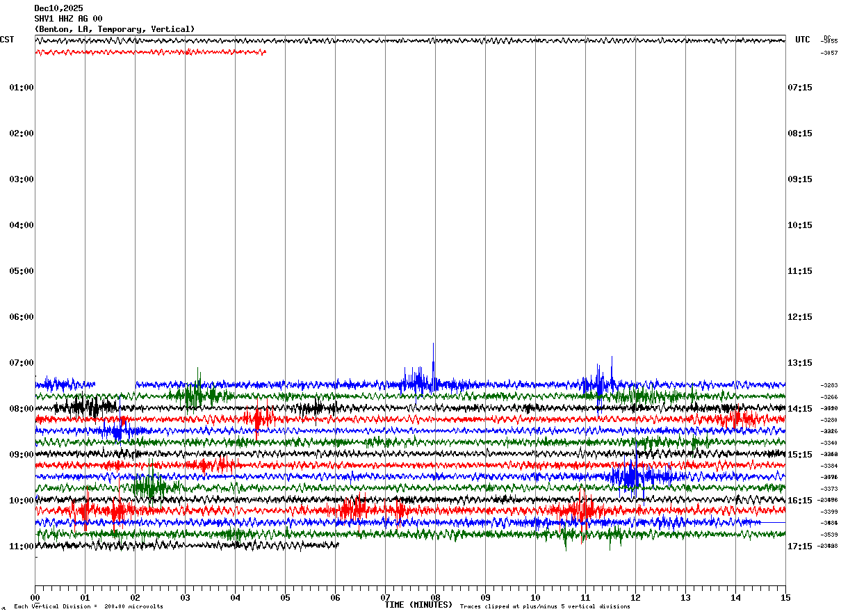Select the Benton, LA, Temporary, Vertical subtitle
The width and height of the screenshot is (841, 616).
115,29
